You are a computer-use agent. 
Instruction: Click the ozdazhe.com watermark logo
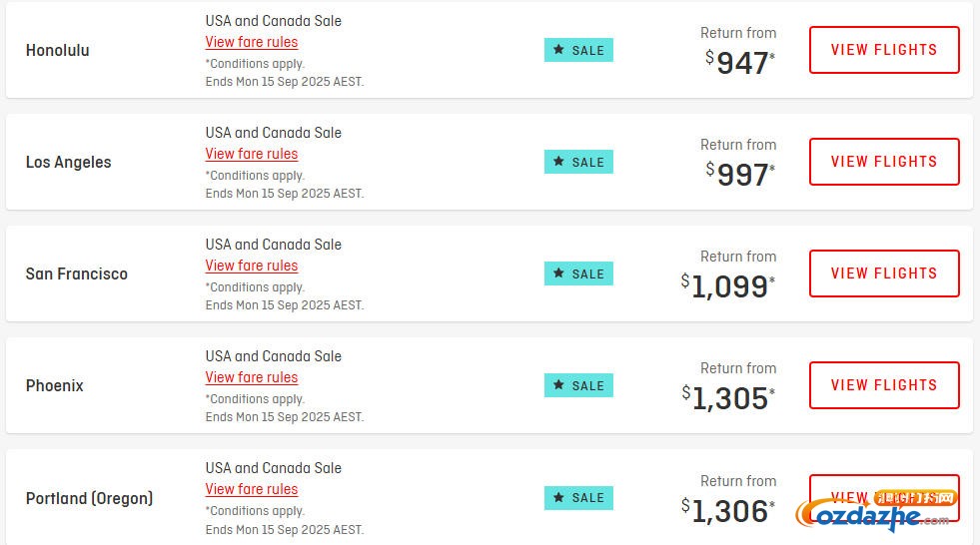pyautogui.click(x=874, y=514)
